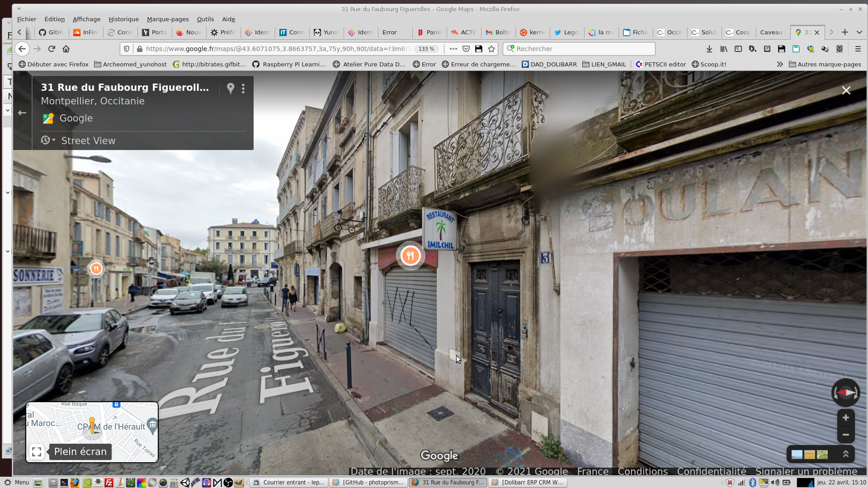Expand minimap with Plein écran button
The image size is (868, 488).
click(x=37, y=451)
